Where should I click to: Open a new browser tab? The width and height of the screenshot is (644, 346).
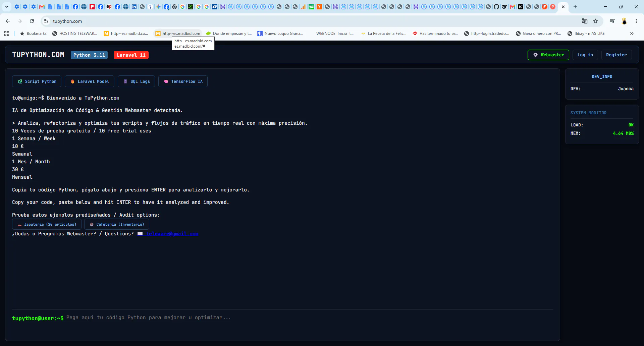click(x=575, y=7)
